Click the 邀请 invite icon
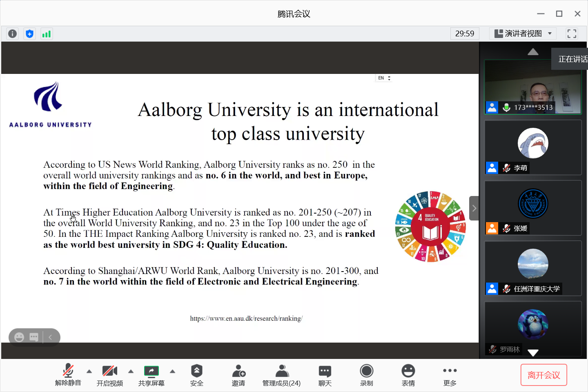588x392 pixels. tap(238, 375)
